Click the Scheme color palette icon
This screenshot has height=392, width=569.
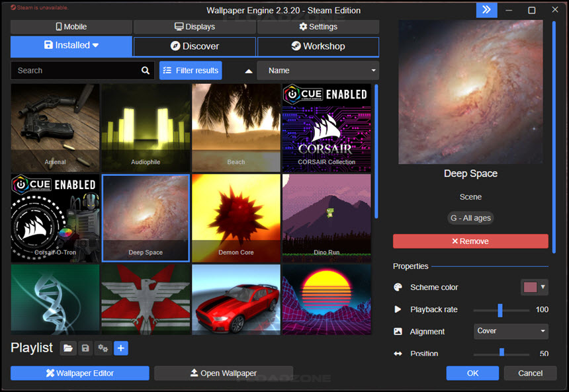pos(398,287)
